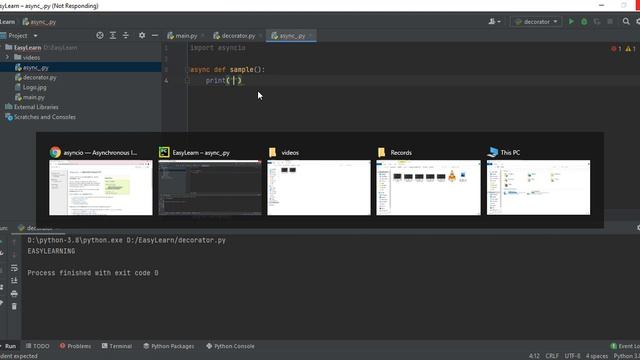Click the select opened file target icon
Viewport: 640px width, 360px height.
[x=100, y=36]
